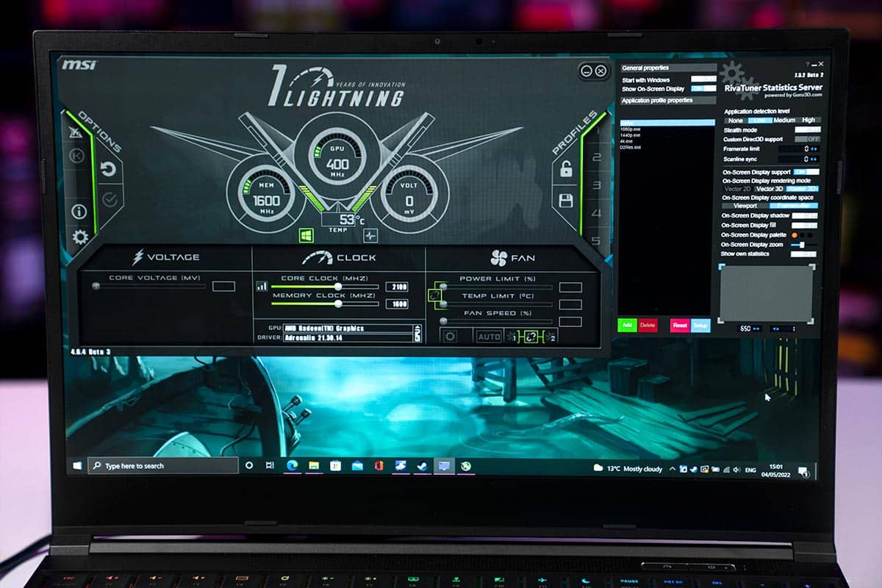
Task: Click the green Add button
Action: click(627, 324)
